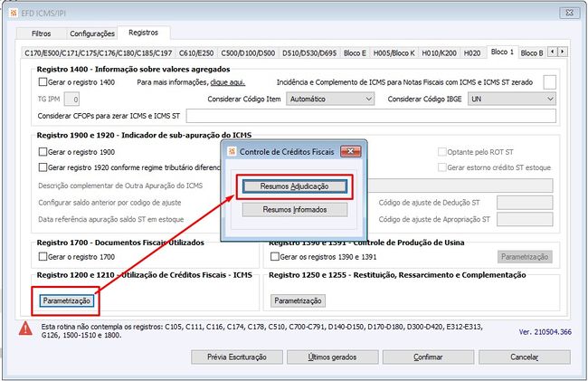Enable Gerar o registro 1400 checkbox

click(x=43, y=81)
